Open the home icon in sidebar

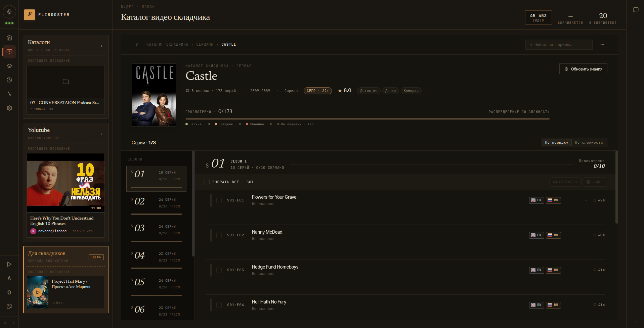tap(9, 38)
